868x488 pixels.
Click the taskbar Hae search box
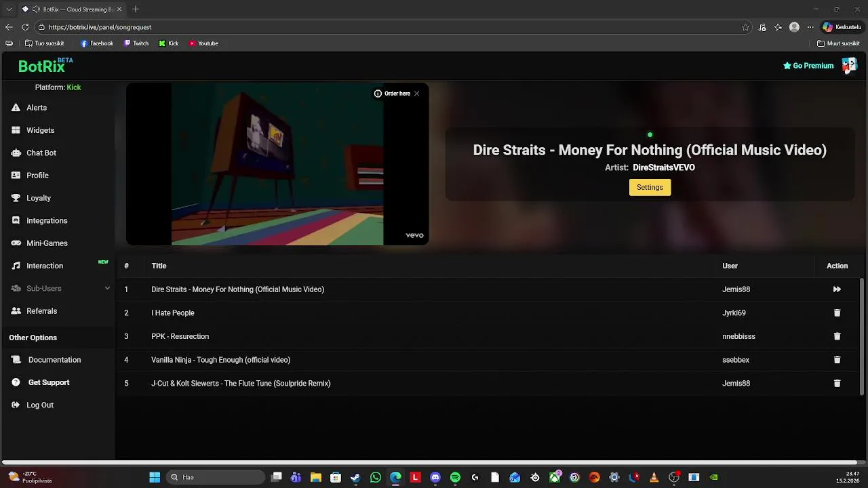[215, 477]
